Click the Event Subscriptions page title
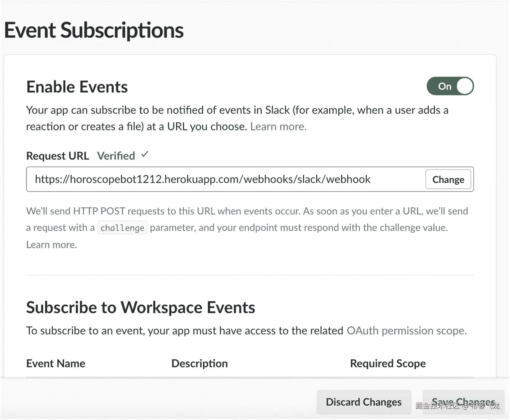Image resolution: width=510 pixels, height=420 pixels. click(94, 30)
